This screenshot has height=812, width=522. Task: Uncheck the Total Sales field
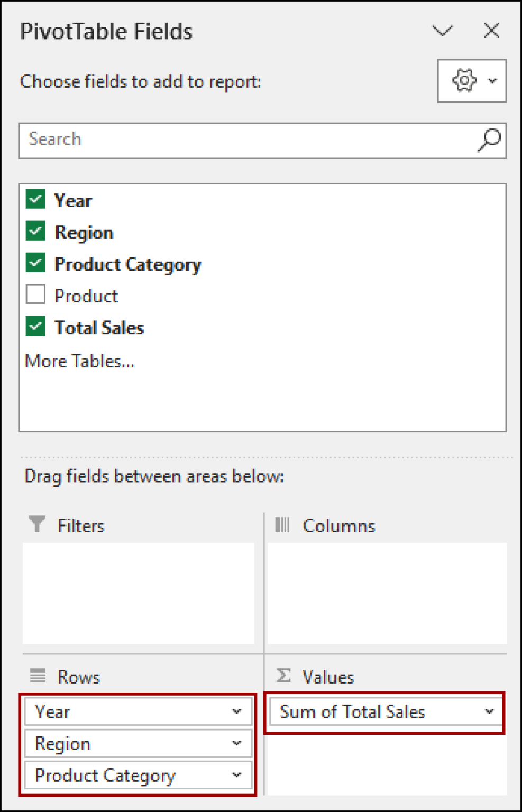click(35, 327)
